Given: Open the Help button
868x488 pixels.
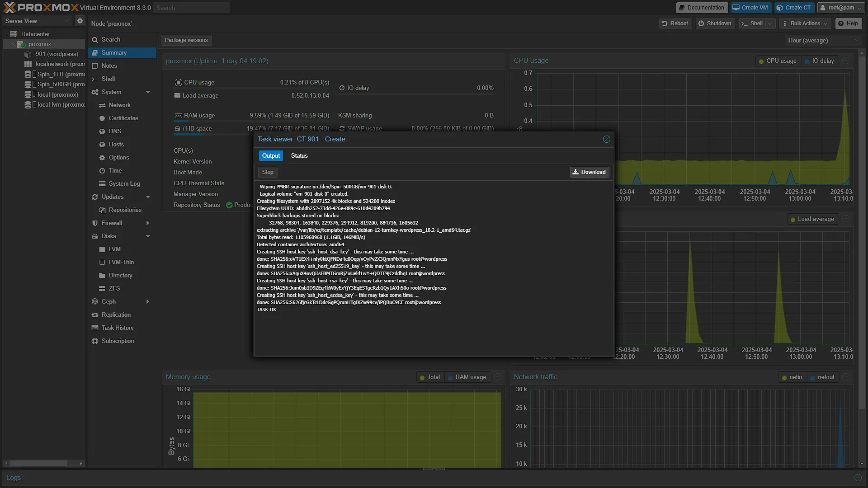Looking at the screenshot, I should pyautogui.click(x=848, y=23).
